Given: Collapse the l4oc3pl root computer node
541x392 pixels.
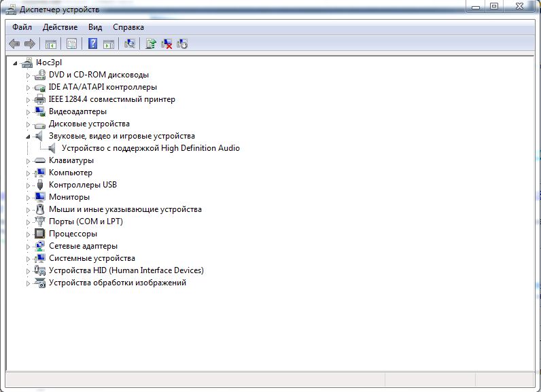Looking at the screenshot, I should (15, 63).
